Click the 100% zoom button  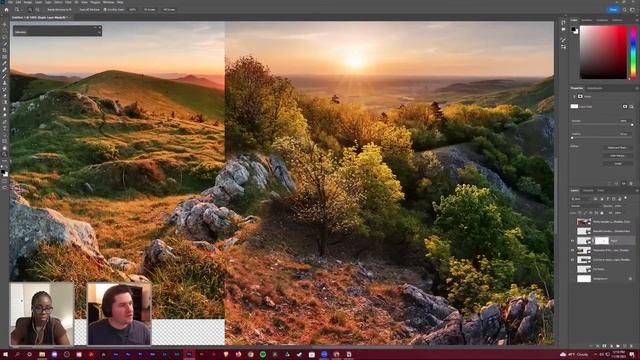tap(133, 9)
